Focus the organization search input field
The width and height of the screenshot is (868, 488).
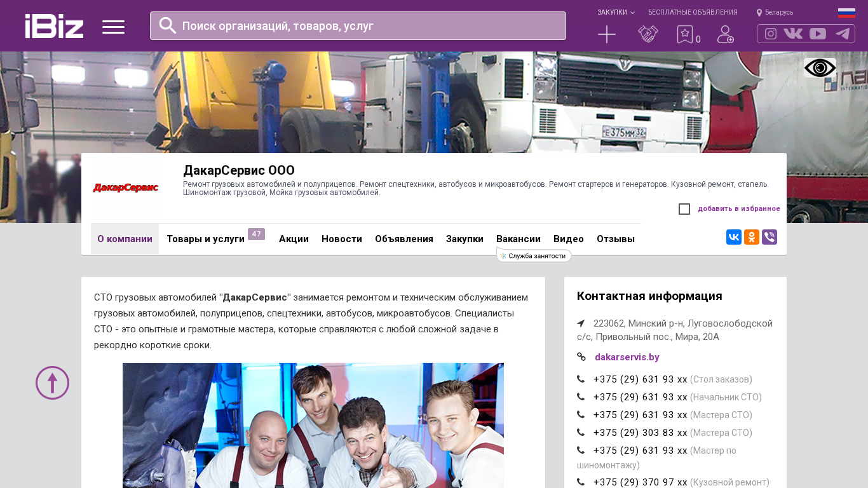[x=358, y=25]
